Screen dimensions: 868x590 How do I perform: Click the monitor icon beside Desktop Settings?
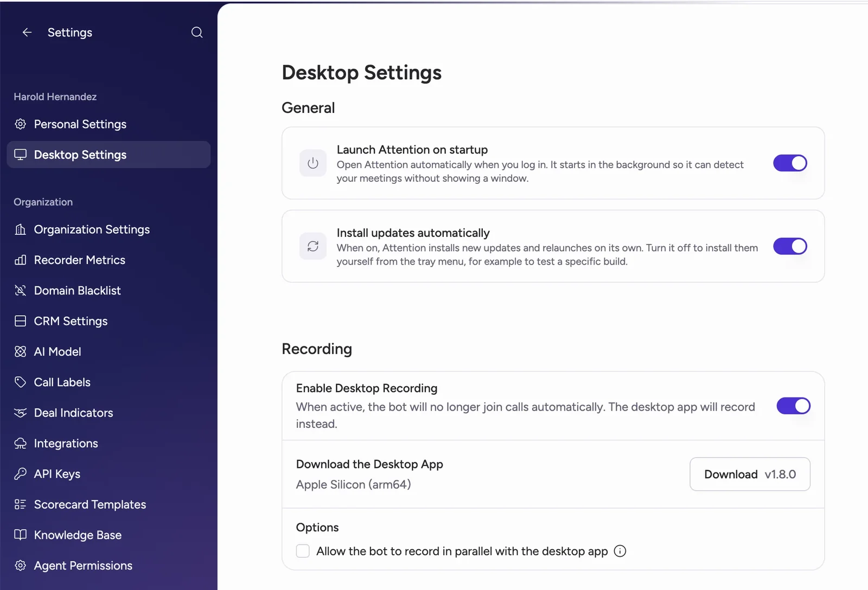click(x=20, y=155)
